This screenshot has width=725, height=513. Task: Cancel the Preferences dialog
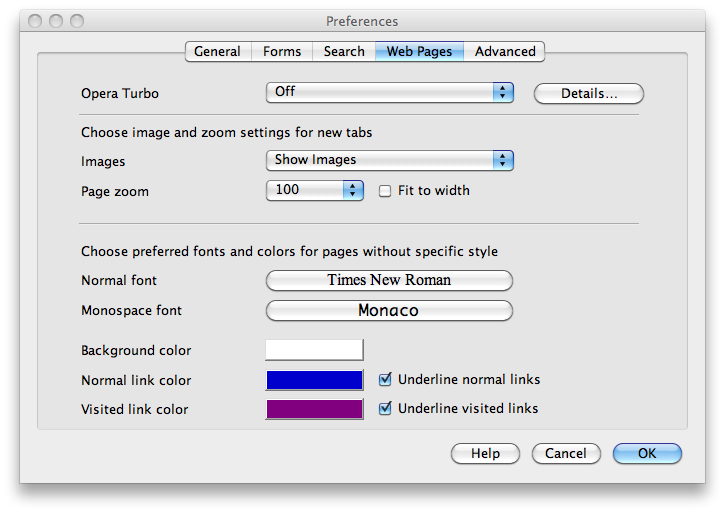[x=566, y=454]
